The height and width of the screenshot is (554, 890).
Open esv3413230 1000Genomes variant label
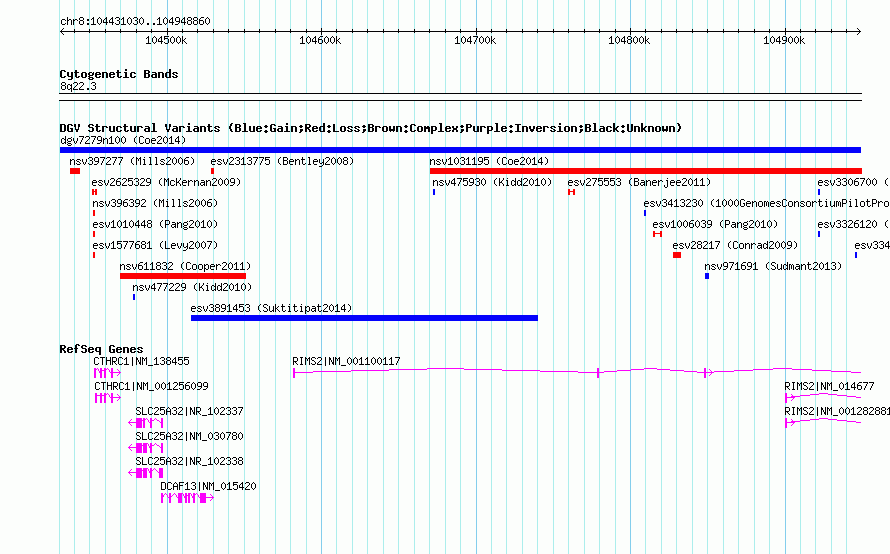point(766,203)
